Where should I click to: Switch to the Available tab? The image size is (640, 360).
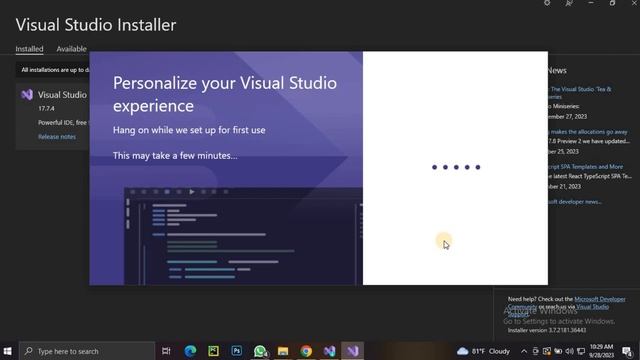[x=71, y=49]
